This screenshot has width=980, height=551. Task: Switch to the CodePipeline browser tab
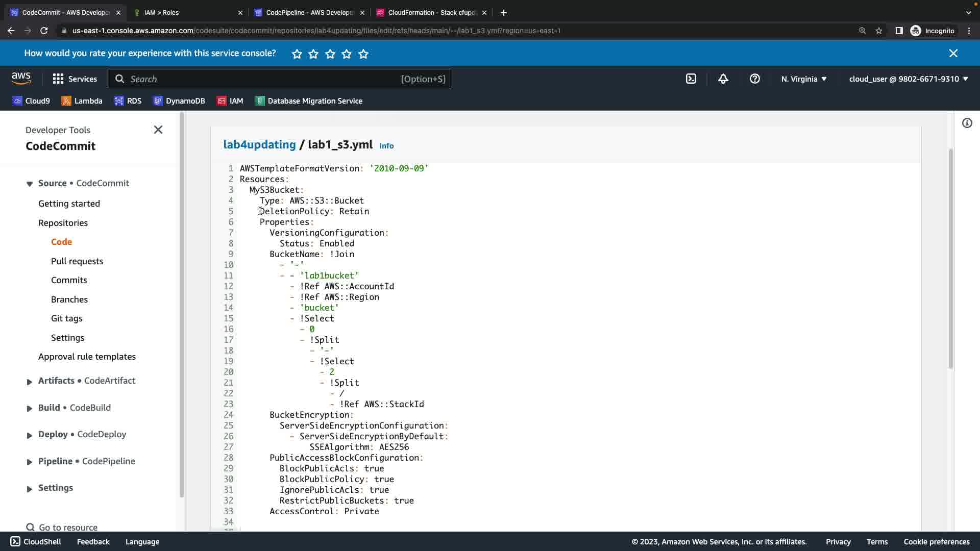click(x=309, y=12)
